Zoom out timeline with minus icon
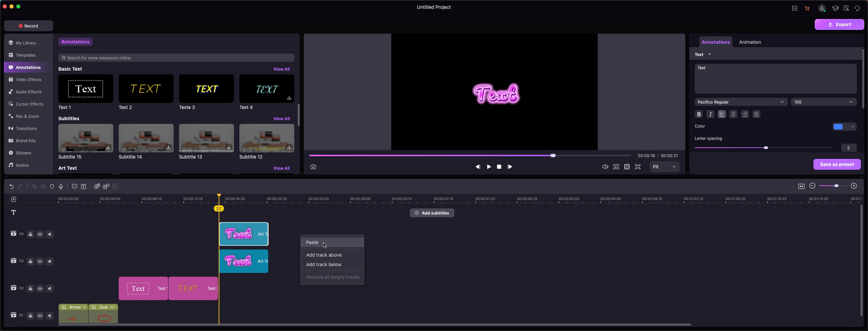 click(812, 186)
